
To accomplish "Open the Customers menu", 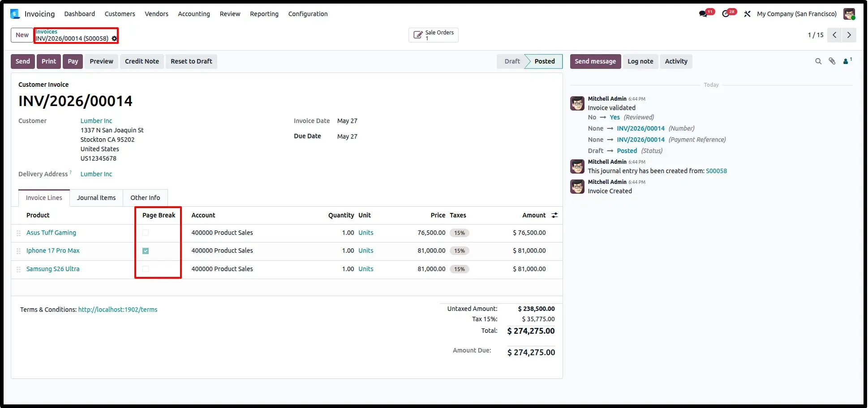I will coord(120,14).
